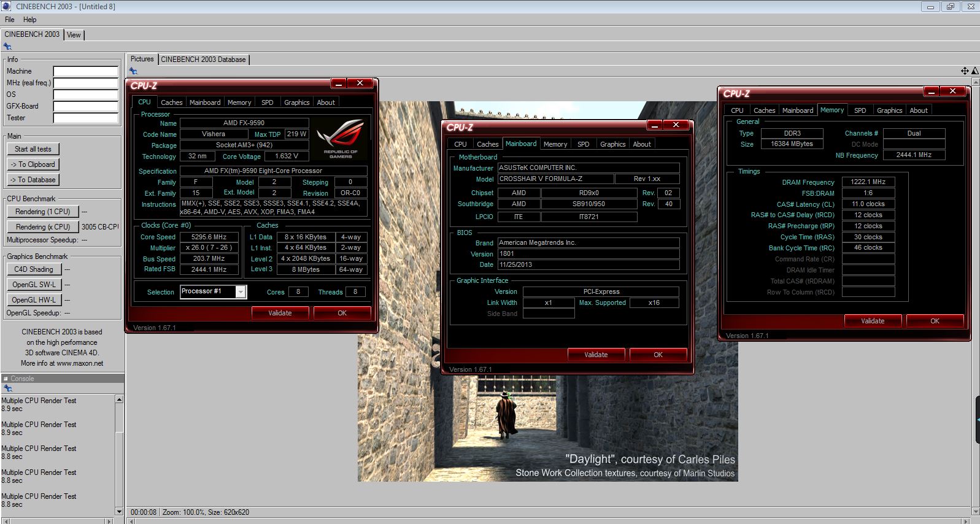Open Mainboard tab in CPU window

point(205,102)
